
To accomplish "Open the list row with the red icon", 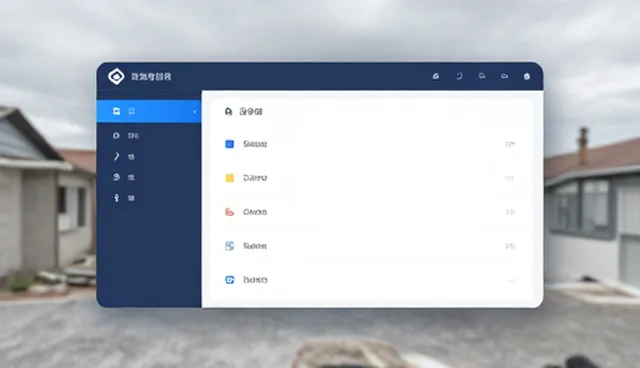I will tap(371, 212).
